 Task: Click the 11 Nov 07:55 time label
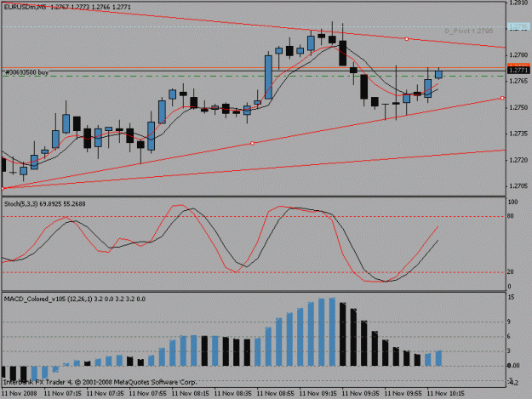point(148,394)
